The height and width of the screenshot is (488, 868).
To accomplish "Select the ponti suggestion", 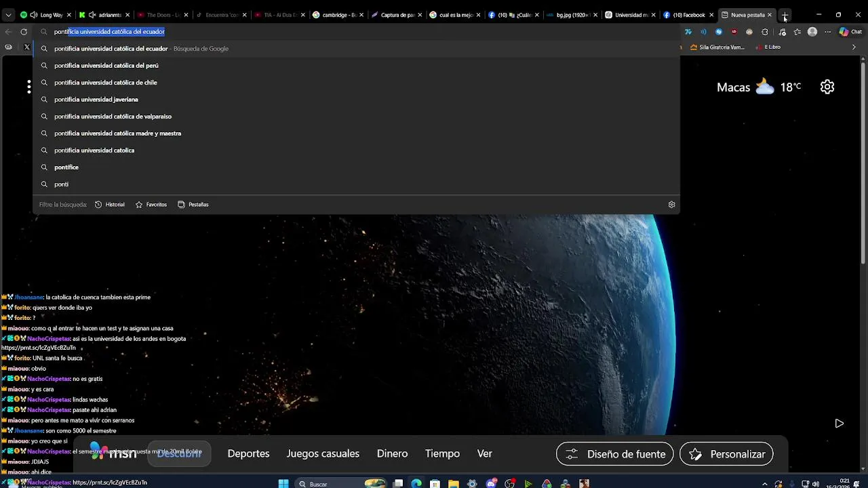I will coord(356,184).
